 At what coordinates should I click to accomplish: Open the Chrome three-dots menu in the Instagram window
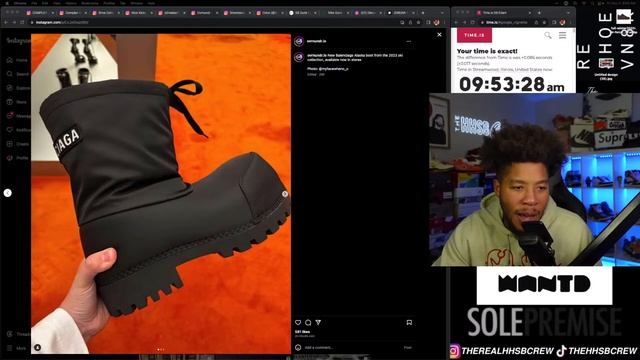pyautogui.click(x=444, y=22)
